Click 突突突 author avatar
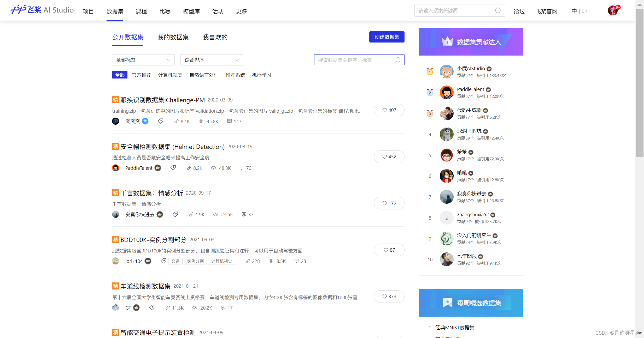The width and height of the screenshot is (644, 338). tap(115, 121)
